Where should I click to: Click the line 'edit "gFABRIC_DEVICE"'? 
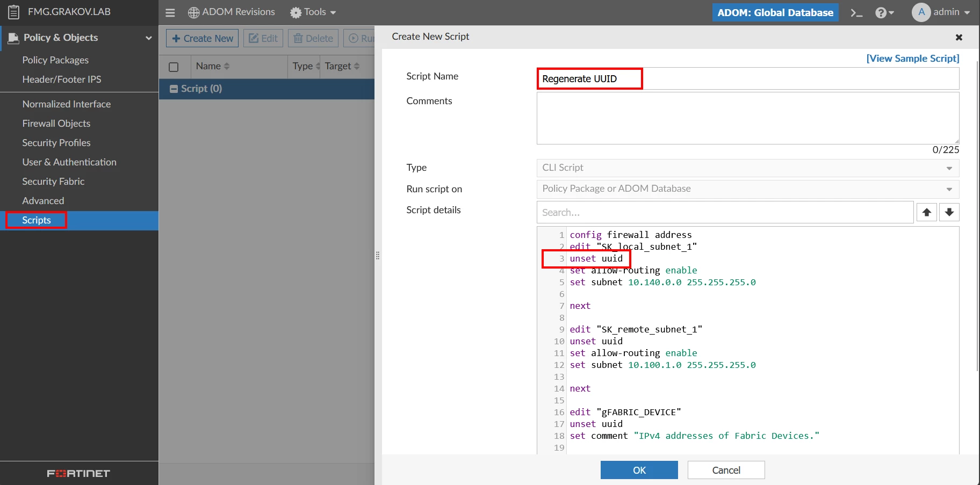[x=625, y=412]
